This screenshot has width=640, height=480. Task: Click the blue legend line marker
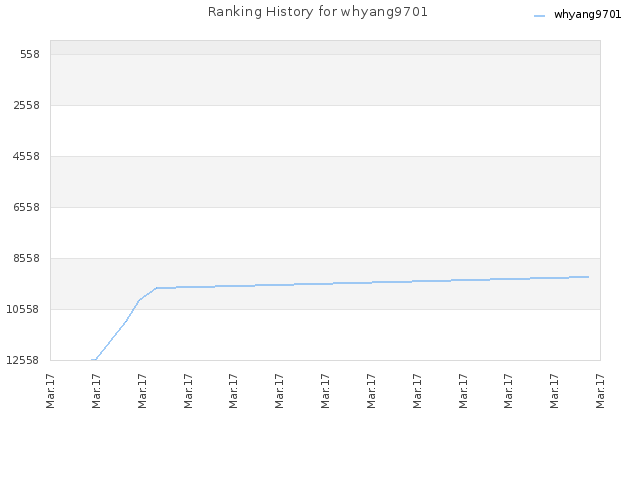539,16
